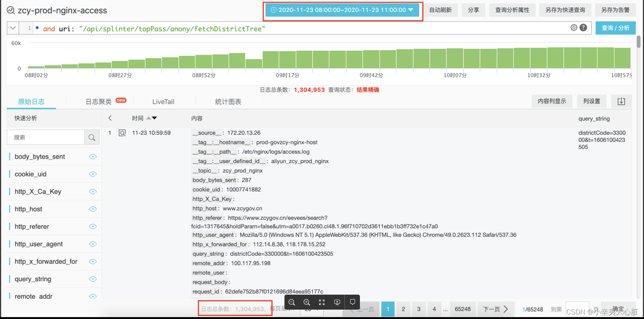Open the time range selector dropdown
This screenshot has height=319, width=644.
click(342, 10)
